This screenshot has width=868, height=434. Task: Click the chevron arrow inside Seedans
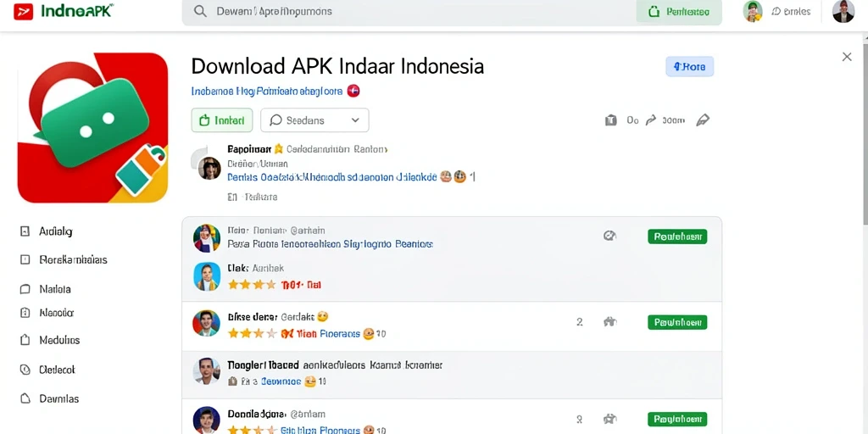pyautogui.click(x=355, y=120)
